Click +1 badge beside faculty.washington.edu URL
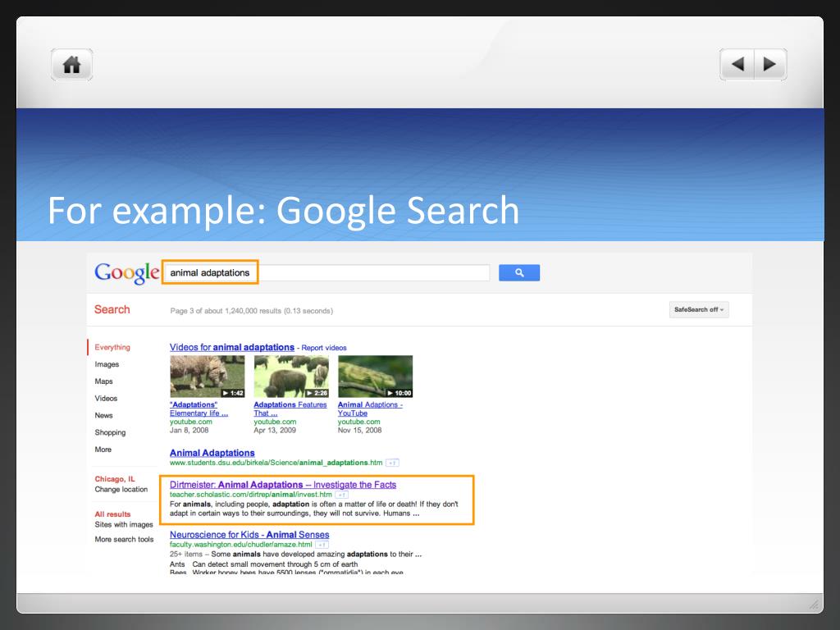This screenshot has height=630, width=840. (322, 545)
